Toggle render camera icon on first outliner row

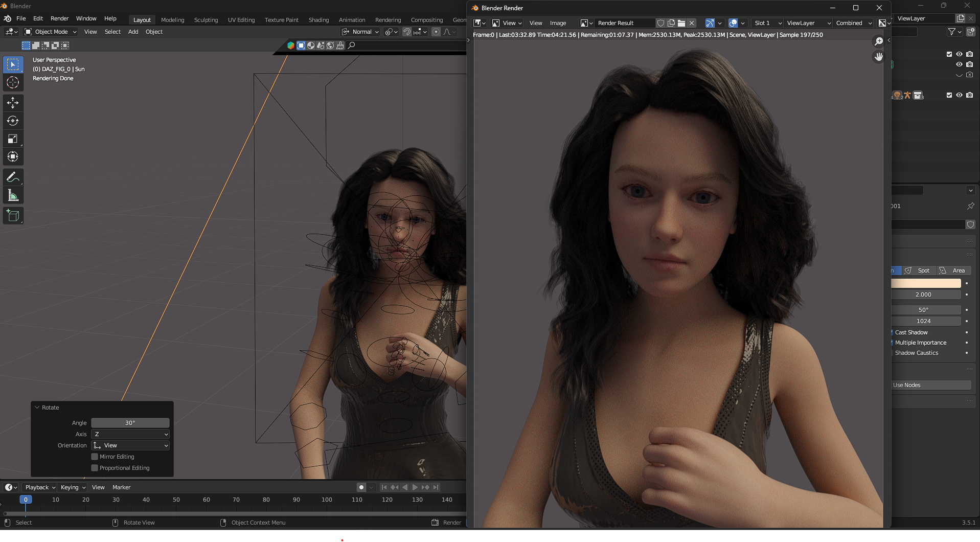(969, 54)
